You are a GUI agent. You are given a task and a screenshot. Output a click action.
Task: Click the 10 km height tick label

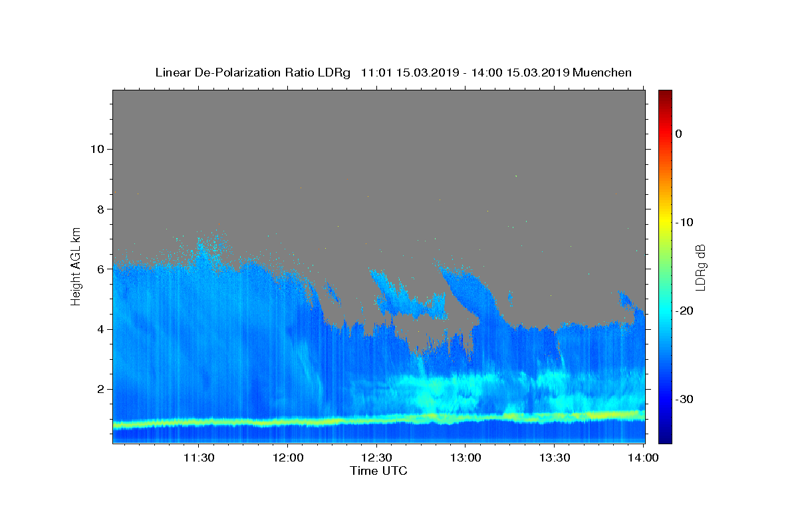coord(96,149)
